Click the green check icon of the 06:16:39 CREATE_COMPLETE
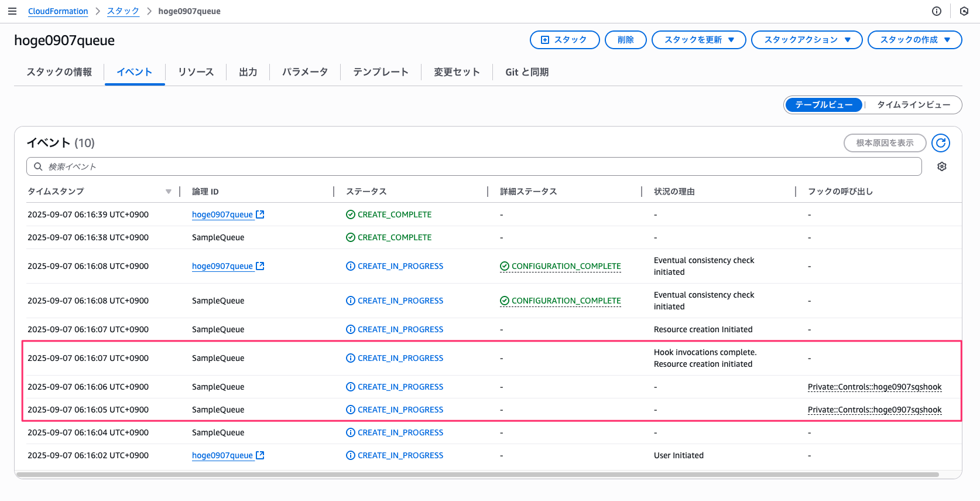This screenshot has height=501, width=980. coord(351,214)
